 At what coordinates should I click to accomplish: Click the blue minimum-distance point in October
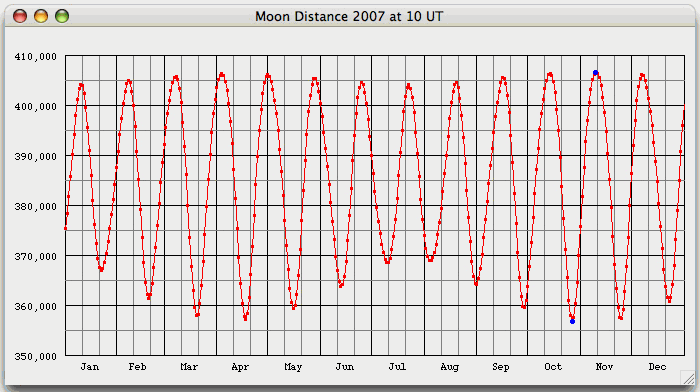572,321
